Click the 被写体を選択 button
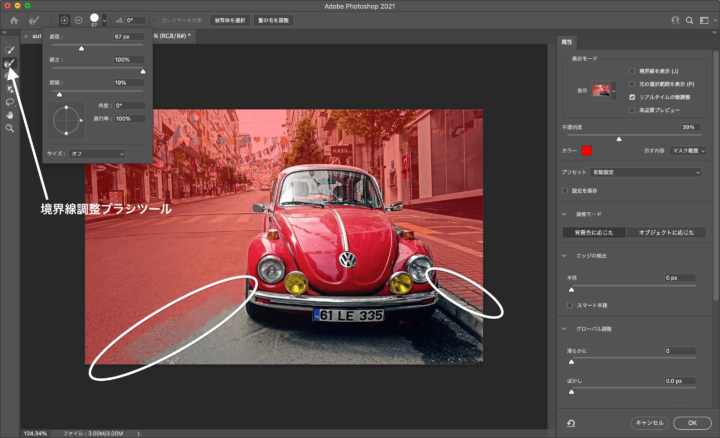Screen dimensions: 720x438 230,20
